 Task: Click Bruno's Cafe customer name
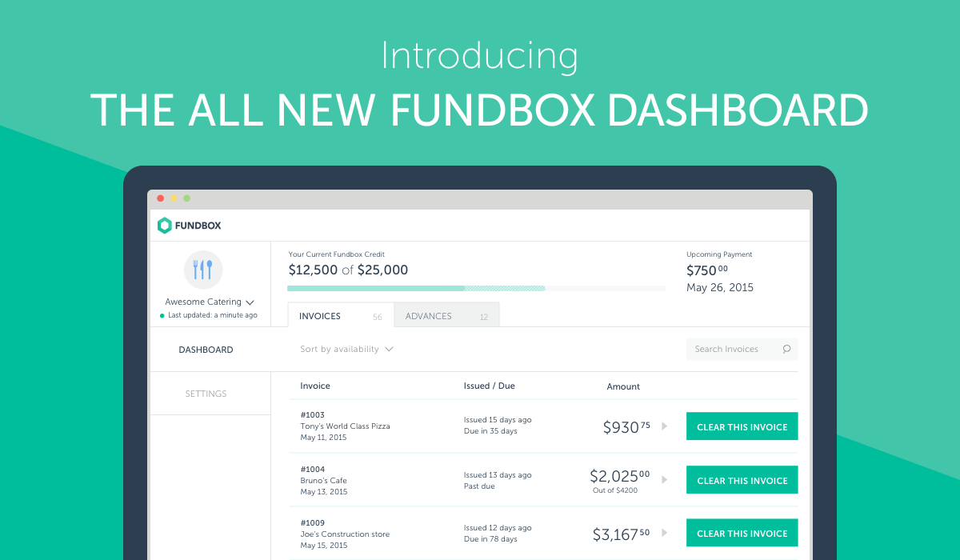(x=324, y=480)
